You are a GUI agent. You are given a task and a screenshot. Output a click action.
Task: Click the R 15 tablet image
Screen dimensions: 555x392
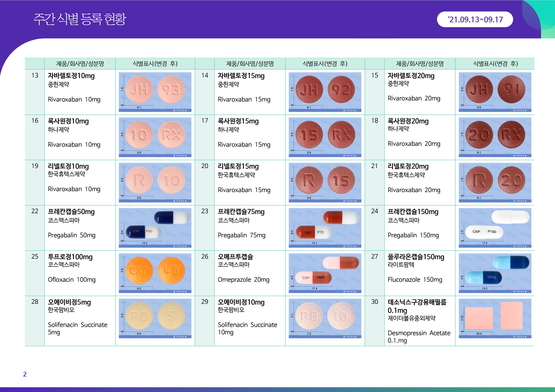(x=325, y=182)
